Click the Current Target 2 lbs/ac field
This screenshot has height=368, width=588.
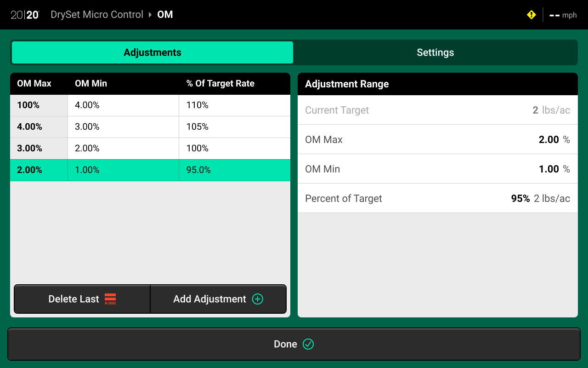[x=437, y=110]
